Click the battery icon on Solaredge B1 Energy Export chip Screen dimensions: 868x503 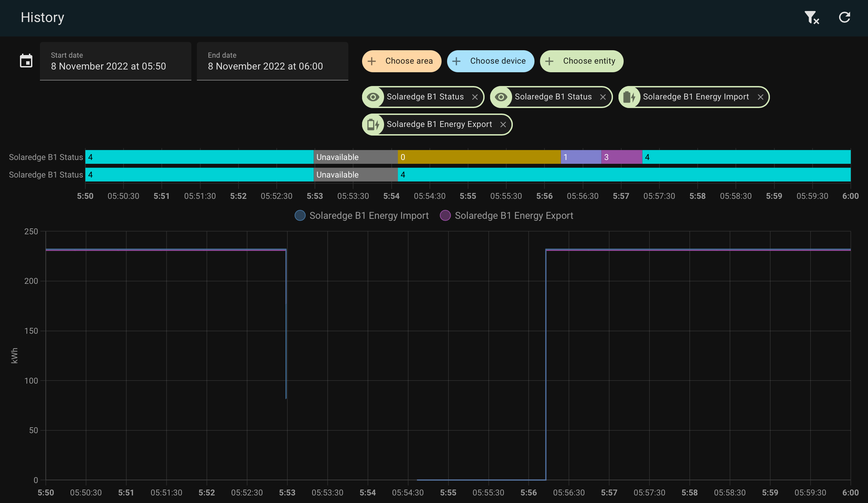(x=373, y=124)
